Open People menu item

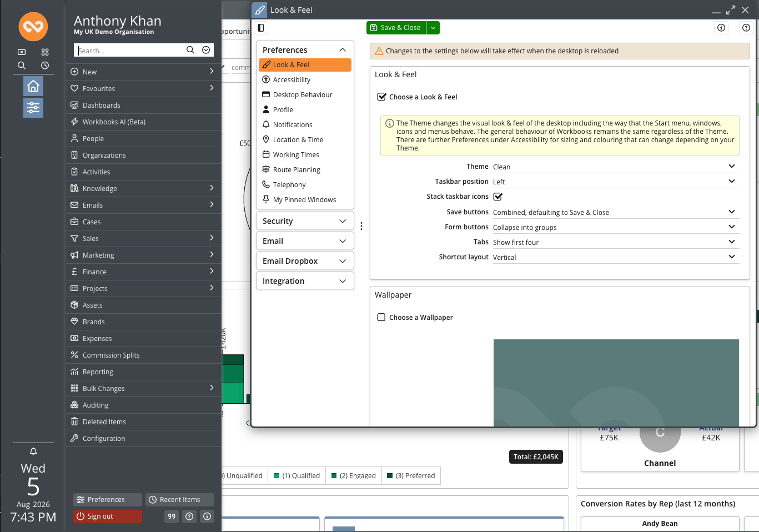click(143, 138)
